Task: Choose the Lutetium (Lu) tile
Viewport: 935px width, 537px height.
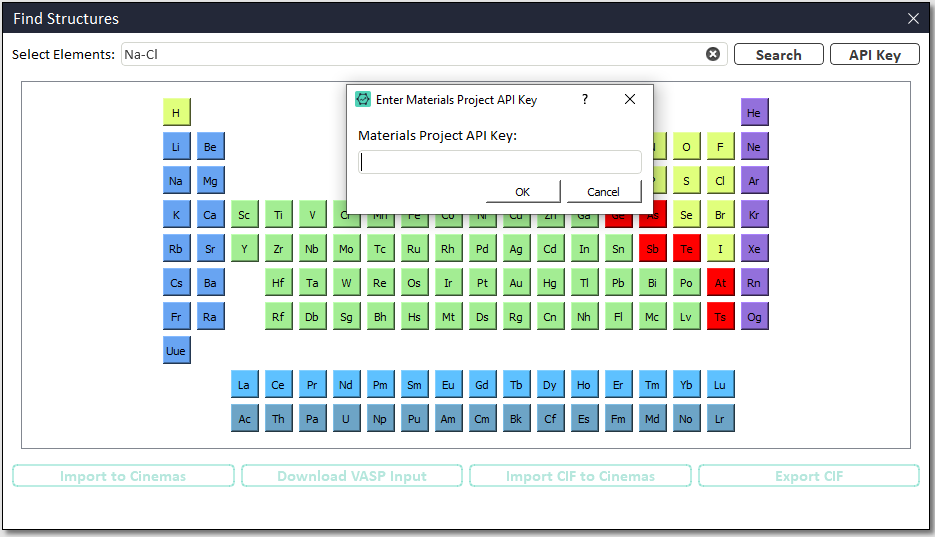Action: click(x=720, y=384)
